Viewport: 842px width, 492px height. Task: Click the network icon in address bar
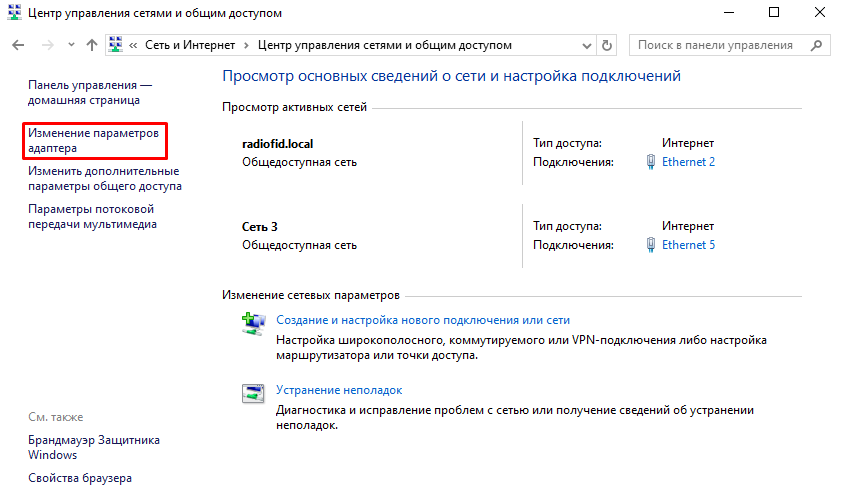pos(117,45)
